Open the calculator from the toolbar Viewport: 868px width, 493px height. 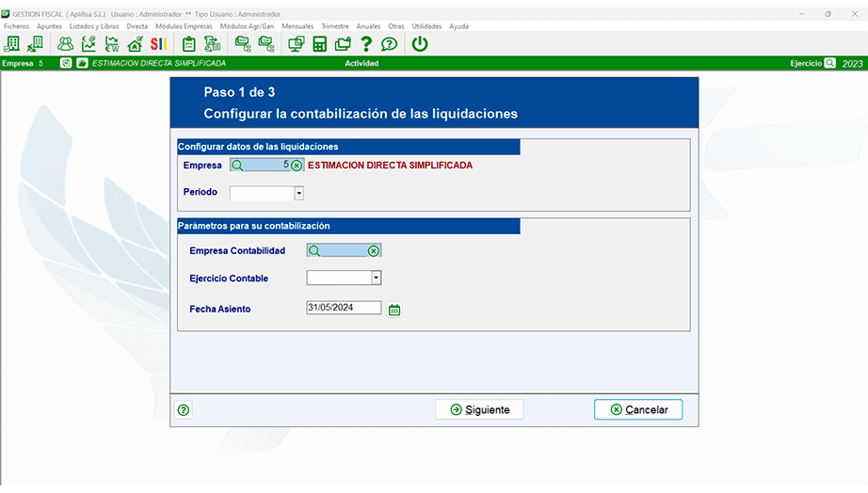tap(319, 44)
